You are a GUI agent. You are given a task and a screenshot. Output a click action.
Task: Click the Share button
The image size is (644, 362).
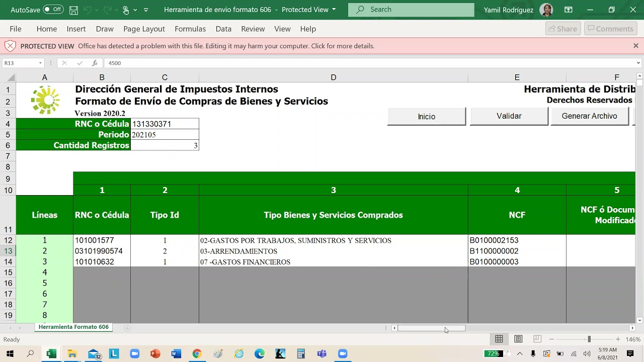[563, 29]
